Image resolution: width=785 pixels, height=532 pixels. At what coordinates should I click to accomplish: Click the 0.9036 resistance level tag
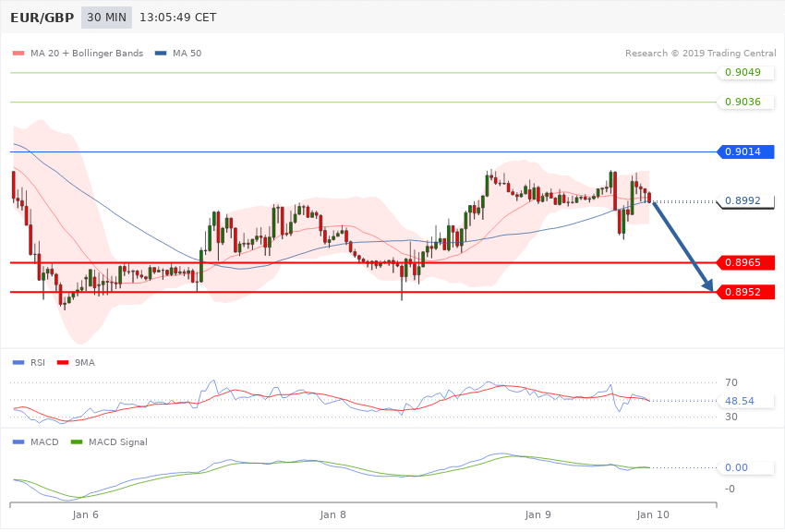pos(746,103)
